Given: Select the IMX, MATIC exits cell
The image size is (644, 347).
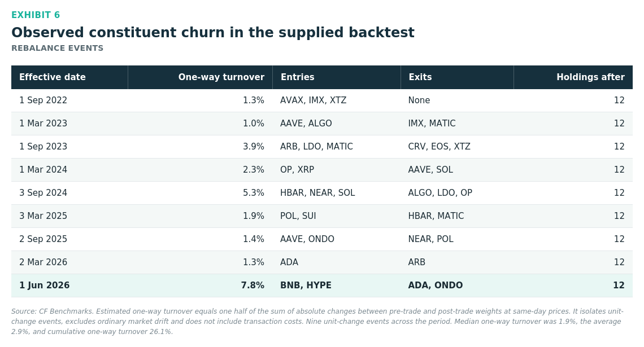Looking at the screenshot, I should click(x=432, y=124).
